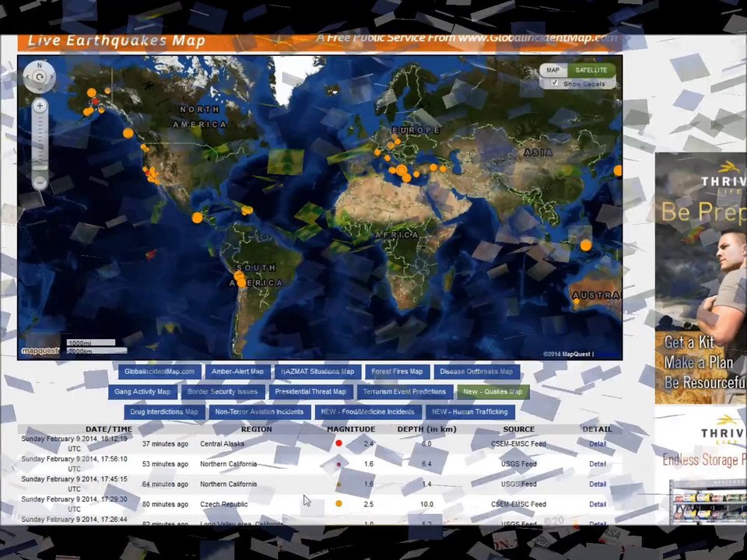Viewport: 747px width, 560px height.
Task: Click the DATE/TIME column header
Action: pos(109,429)
